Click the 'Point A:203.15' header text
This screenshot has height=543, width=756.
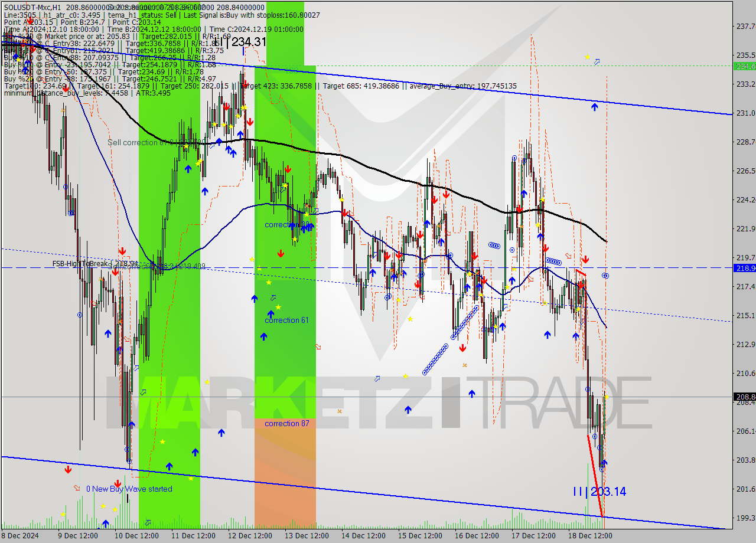(27, 22)
